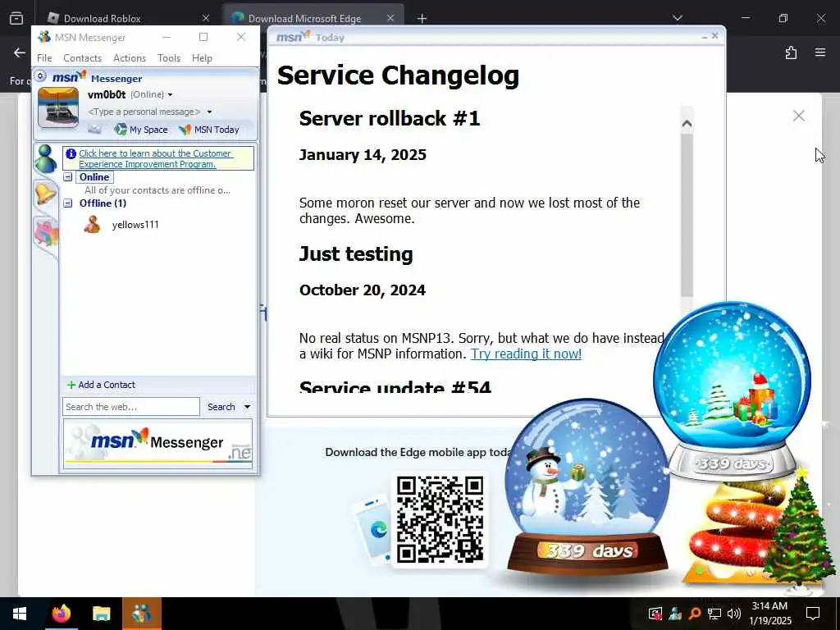Close the Edge download popup with X
Image resolution: width=840 pixels, height=630 pixels.
point(799,116)
